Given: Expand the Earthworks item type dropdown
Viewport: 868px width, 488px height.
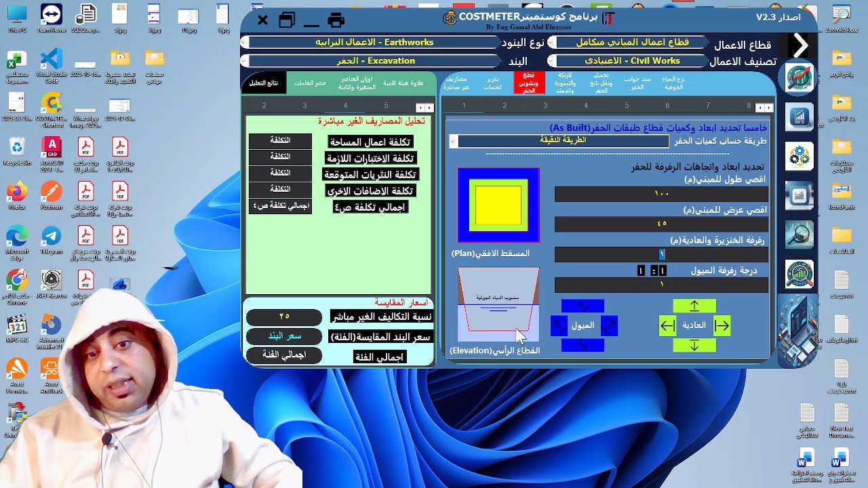Looking at the screenshot, I should 245,42.
